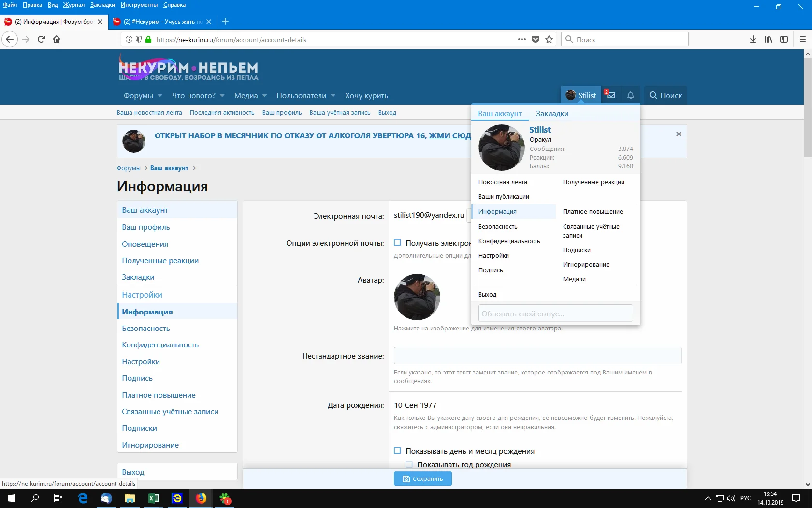This screenshot has height=508, width=812.
Task: Click the status update input field
Action: point(555,314)
